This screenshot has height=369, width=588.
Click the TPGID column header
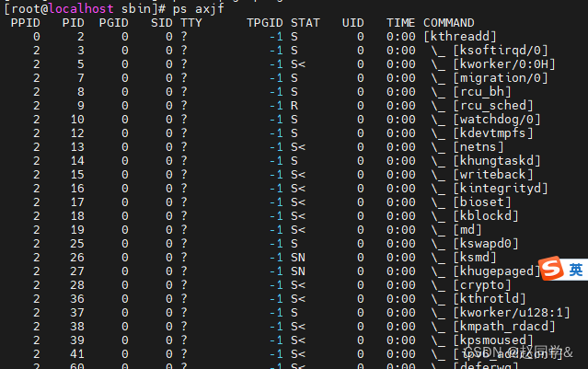(265, 23)
